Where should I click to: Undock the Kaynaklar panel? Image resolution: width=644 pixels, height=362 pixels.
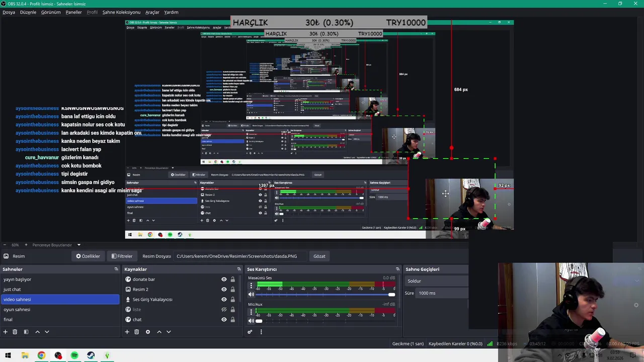tap(239, 269)
